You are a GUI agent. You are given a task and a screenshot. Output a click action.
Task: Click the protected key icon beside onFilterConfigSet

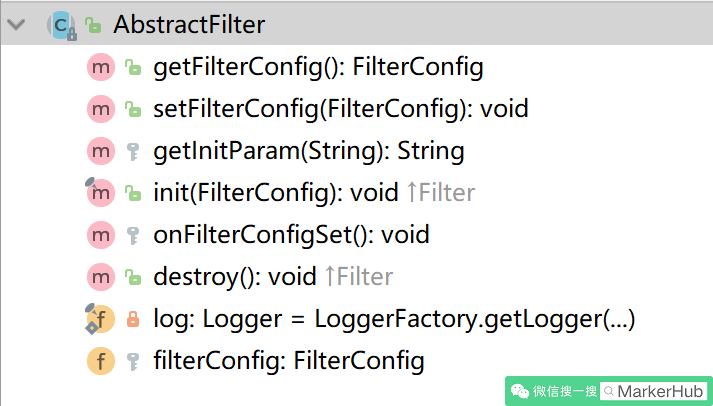[x=133, y=236]
